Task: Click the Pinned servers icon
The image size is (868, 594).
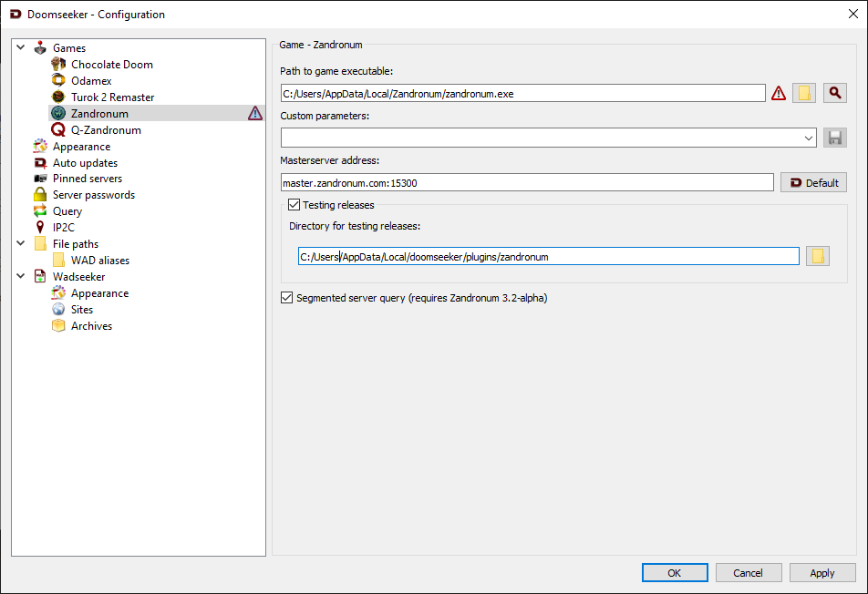Action: point(40,178)
